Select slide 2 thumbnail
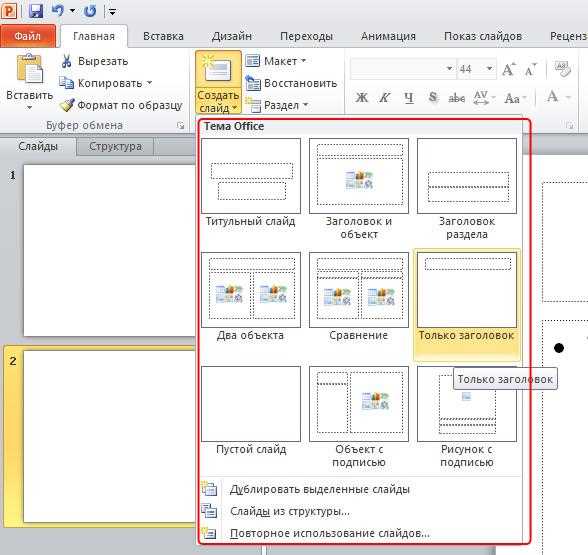The height and width of the screenshot is (555, 588). 109,436
